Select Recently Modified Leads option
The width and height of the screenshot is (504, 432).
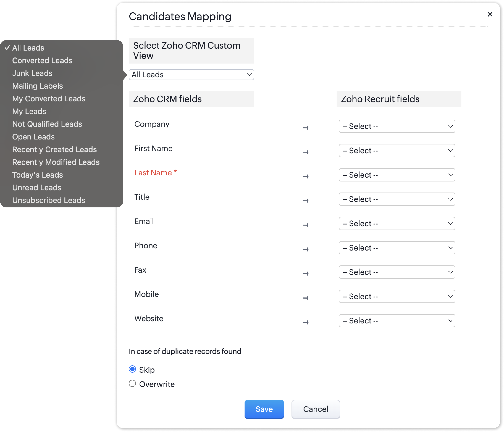(56, 162)
